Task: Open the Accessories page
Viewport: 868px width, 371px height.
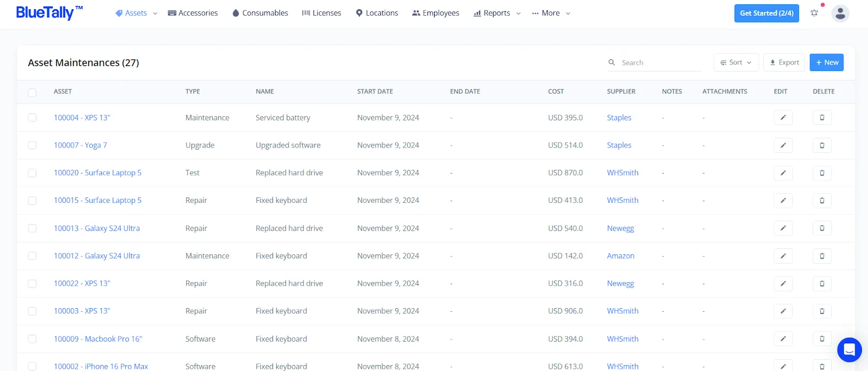Action: tap(193, 13)
